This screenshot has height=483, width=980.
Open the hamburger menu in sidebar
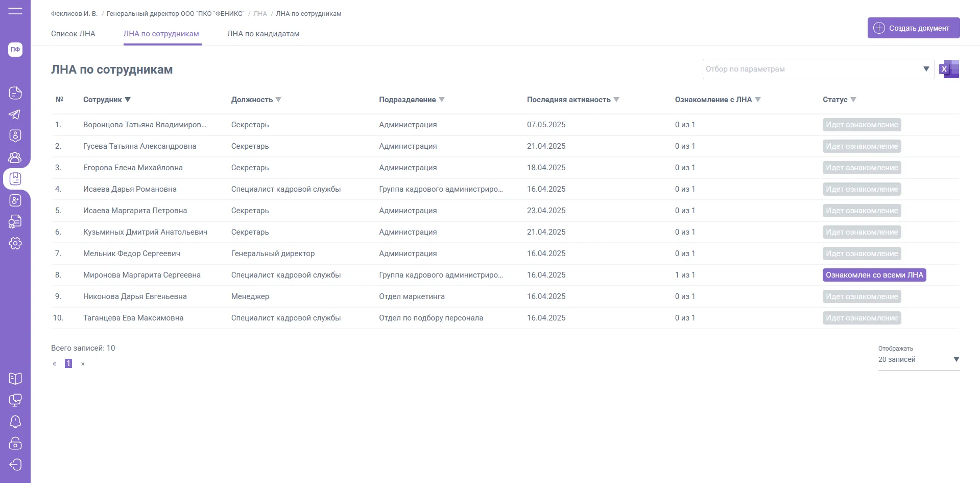[x=15, y=11]
